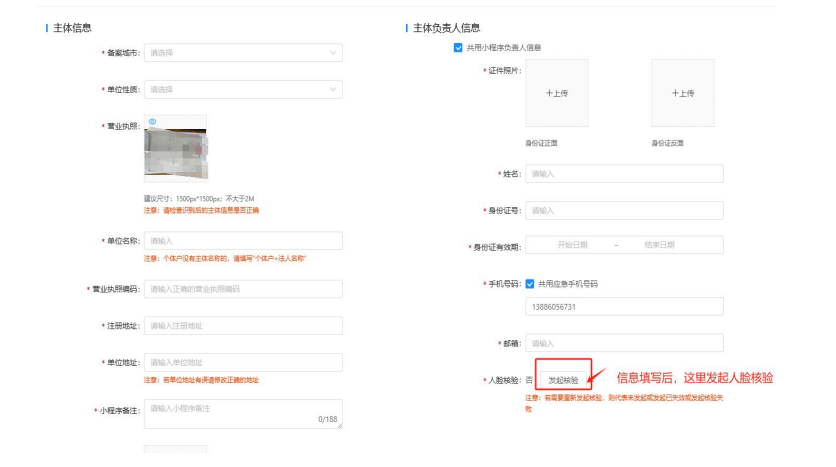This screenshot has width=836, height=467.
Task: Focus the 单位名称 input field
Action: [x=243, y=241]
